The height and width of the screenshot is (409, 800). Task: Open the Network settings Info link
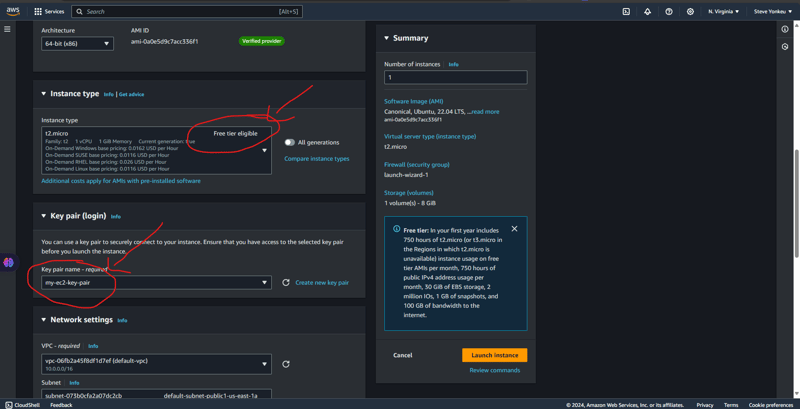(x=122, y=320)
